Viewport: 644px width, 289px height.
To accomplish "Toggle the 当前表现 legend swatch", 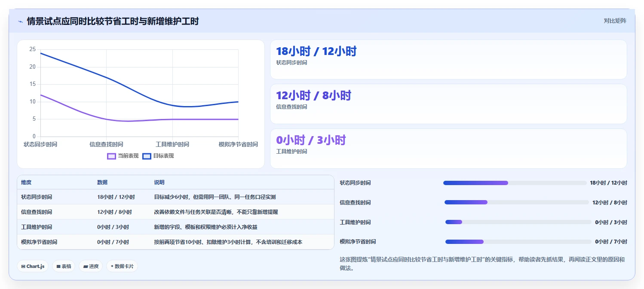I will [111, 156].
